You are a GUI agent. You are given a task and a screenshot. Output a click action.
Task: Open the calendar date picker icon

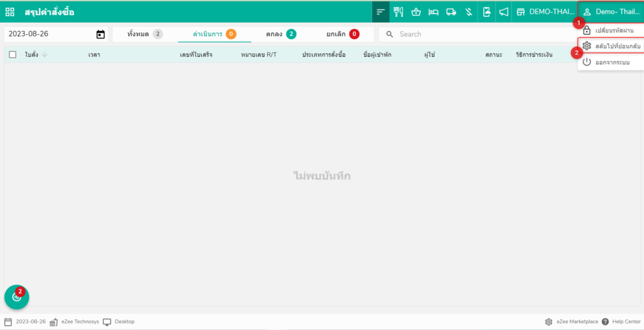tap(101, 34)
